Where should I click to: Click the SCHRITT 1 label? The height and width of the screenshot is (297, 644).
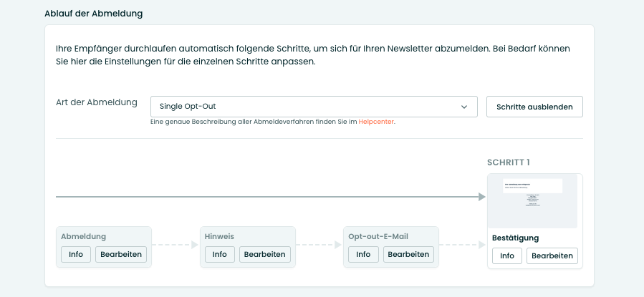coord(508,162)
